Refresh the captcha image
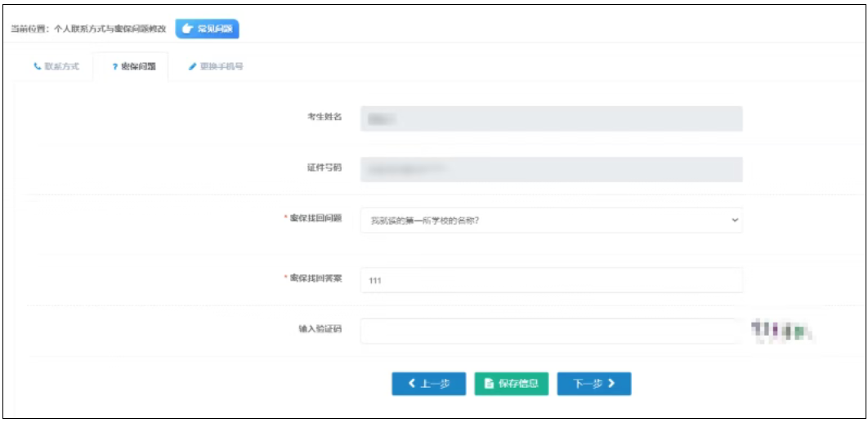The width and height of the screenshot is (868, 423). (781, 331)
